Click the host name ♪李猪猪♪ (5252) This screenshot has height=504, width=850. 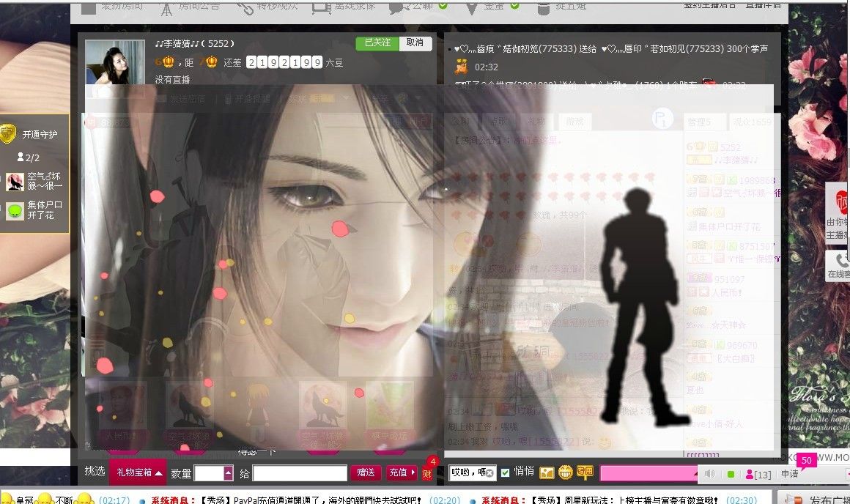(195, 43)
